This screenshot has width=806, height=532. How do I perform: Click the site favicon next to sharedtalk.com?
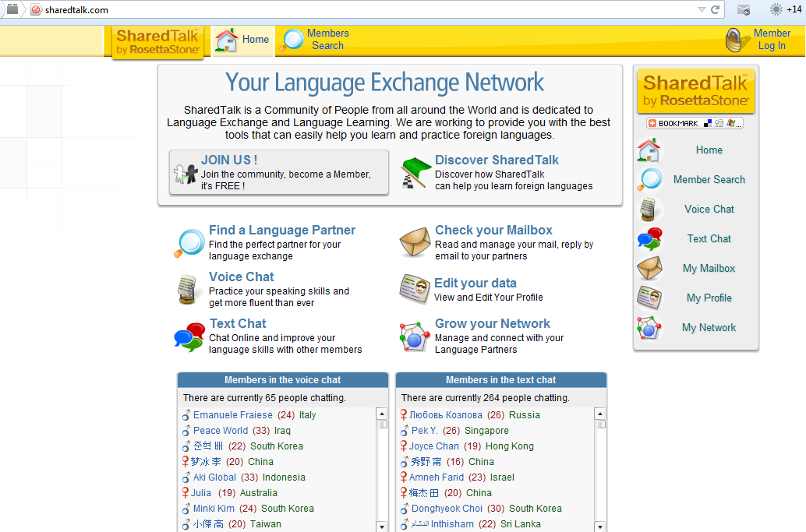pyautogui.click(x=36, y=10)
